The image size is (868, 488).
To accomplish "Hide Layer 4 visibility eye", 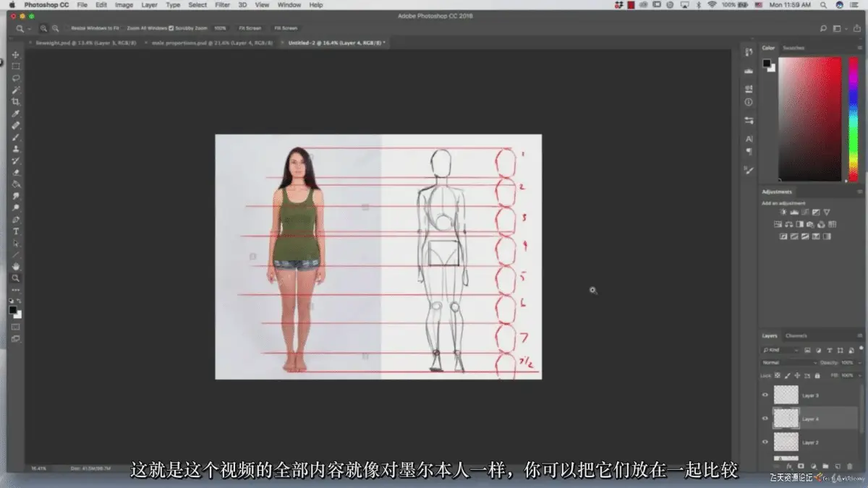I will [765, 418].
